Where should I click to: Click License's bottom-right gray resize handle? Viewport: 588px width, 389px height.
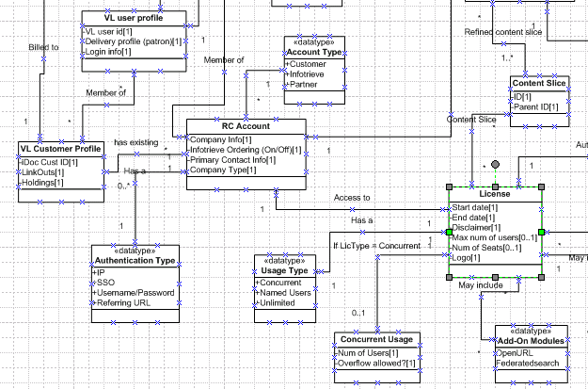542,278
